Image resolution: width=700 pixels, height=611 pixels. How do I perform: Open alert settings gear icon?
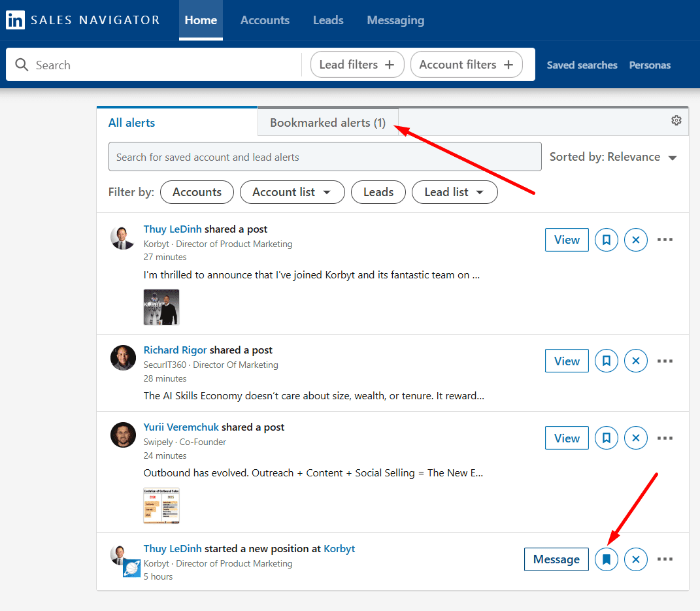click(x=676, y=120)
